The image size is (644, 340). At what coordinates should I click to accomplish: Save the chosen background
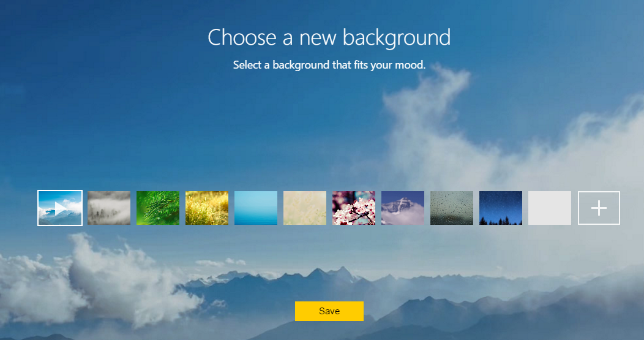(329, 311)
